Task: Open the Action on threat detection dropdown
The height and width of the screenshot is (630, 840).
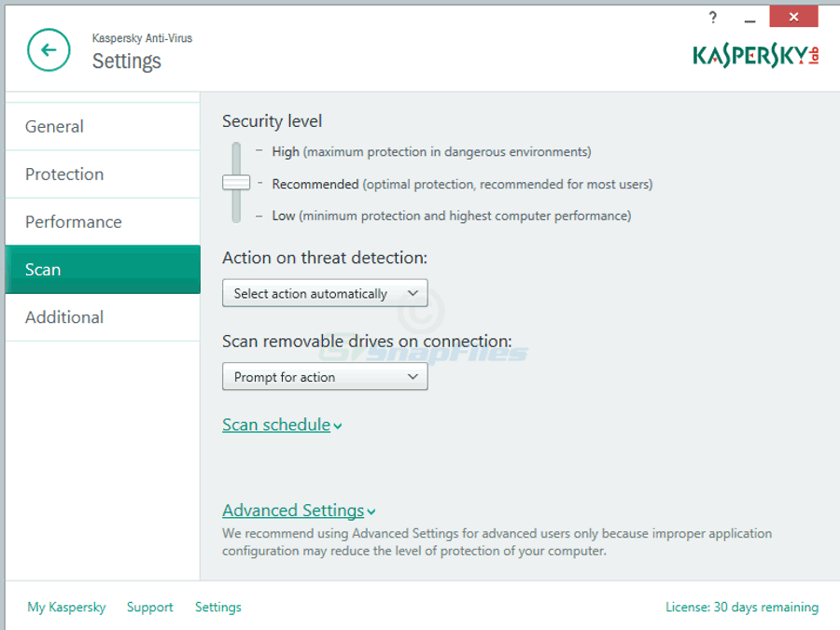Action: point(325,293)
